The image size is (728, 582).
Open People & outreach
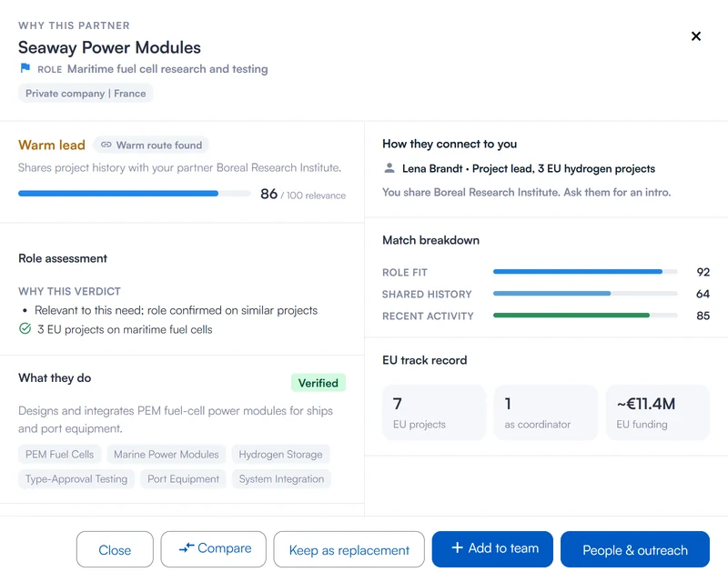click(x=634, y=549)
